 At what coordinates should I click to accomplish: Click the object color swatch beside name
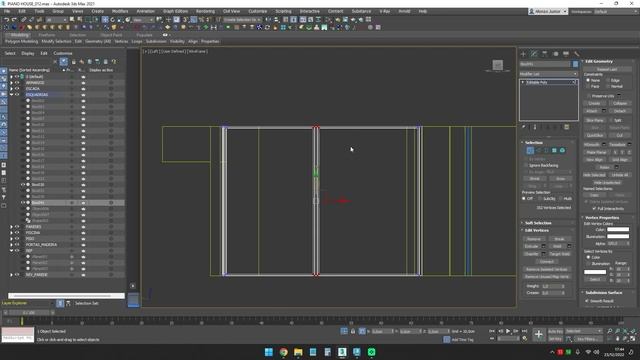click(x=575, y=64)
